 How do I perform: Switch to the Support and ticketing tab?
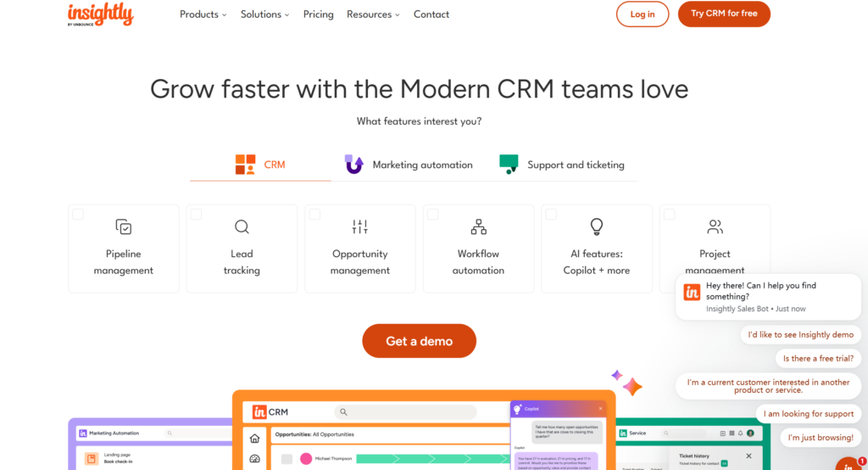tap(563, 165)
